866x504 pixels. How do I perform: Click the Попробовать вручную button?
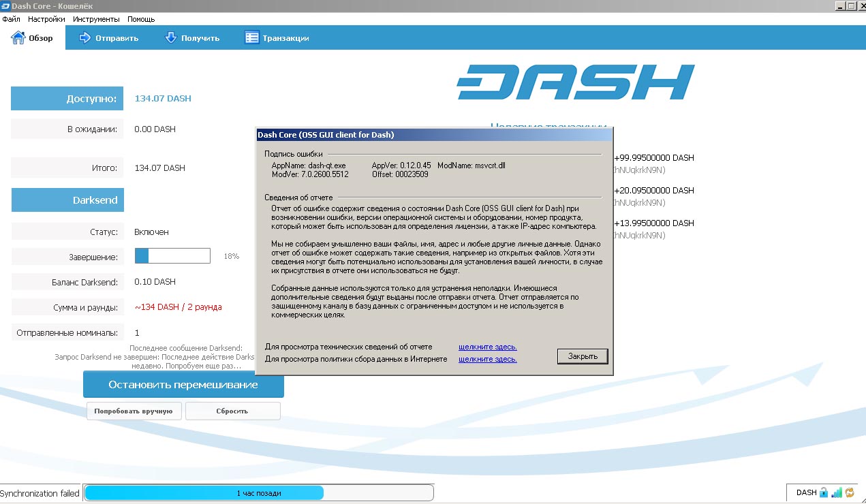134,411
